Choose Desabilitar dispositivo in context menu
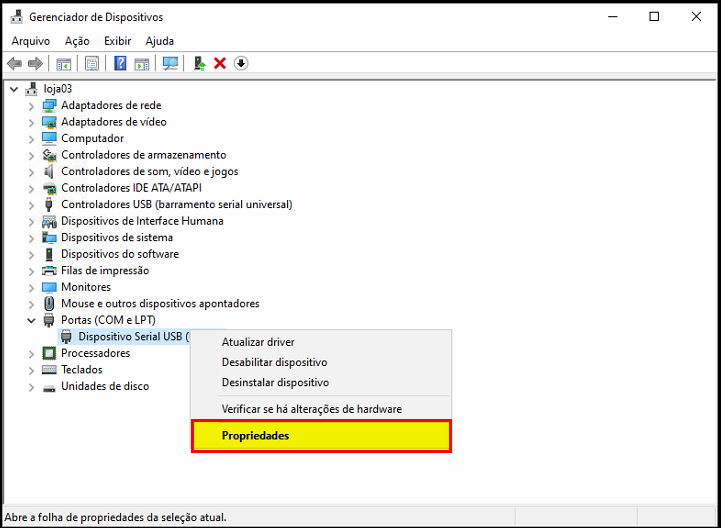This screenshot has height=528, width=721. click(321, 362)
